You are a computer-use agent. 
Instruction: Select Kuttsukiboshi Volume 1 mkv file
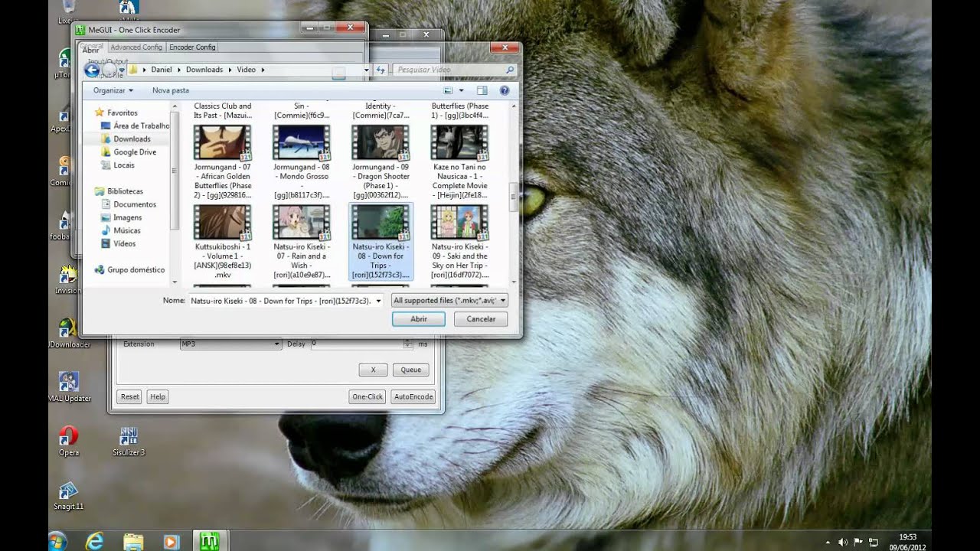coord(223,242)
